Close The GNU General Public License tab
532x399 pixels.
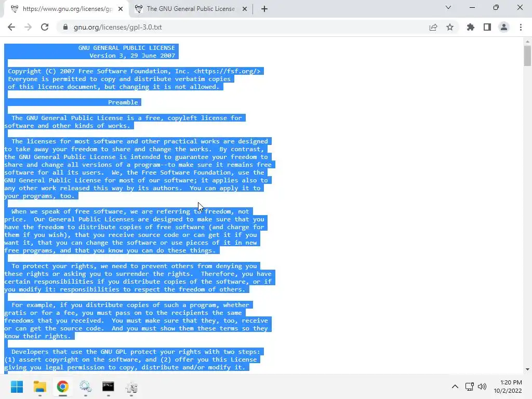click(x=245, y=9)
